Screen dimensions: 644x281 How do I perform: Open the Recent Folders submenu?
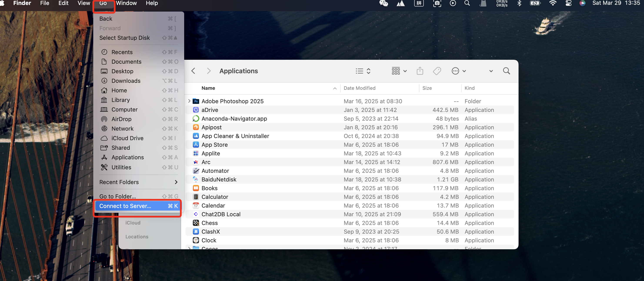click(138, 182)
